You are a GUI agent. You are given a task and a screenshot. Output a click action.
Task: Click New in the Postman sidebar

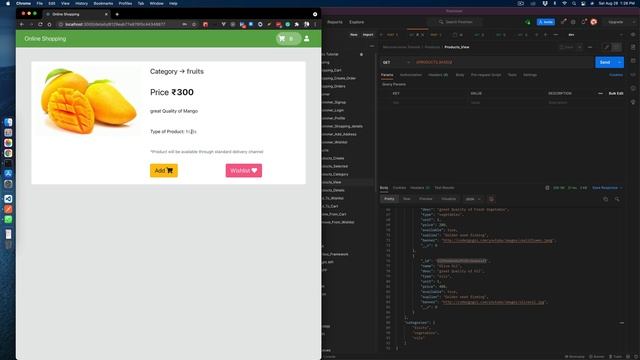pyautogui.click(x=353, y=35)
